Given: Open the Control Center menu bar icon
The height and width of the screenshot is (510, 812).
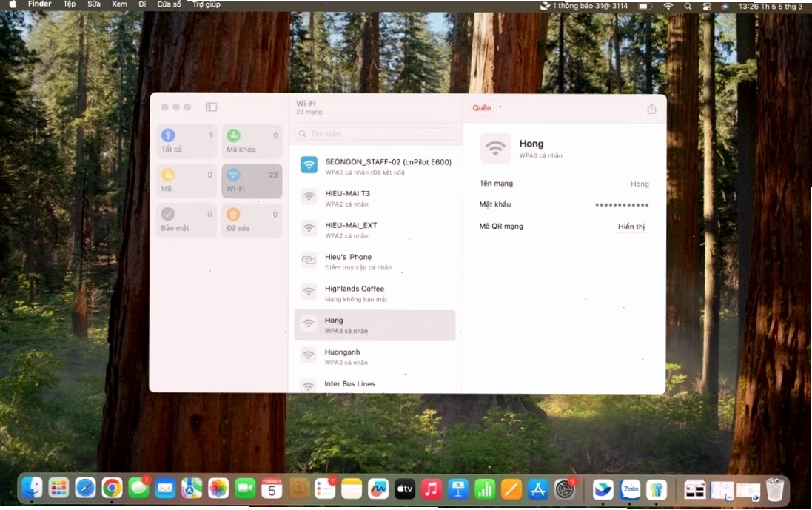Looking at the screenshot, I should [x=706, y=6].
